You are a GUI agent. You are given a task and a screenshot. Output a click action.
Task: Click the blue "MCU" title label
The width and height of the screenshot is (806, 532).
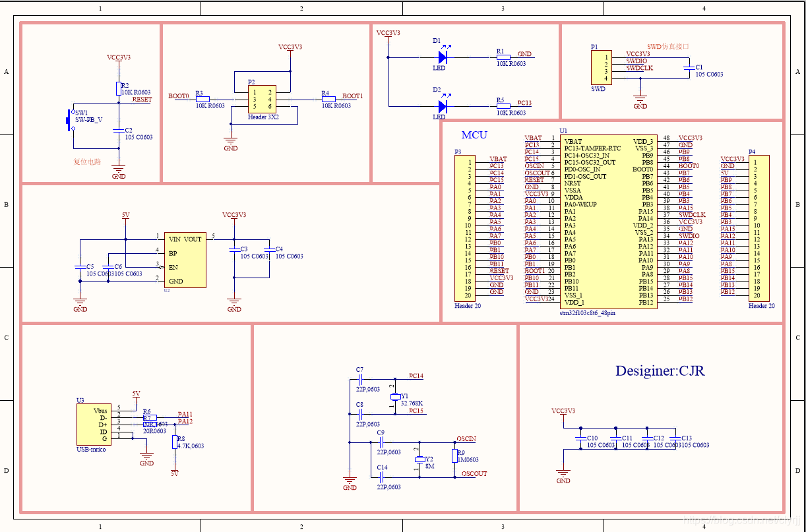click(x=474, y=135)
